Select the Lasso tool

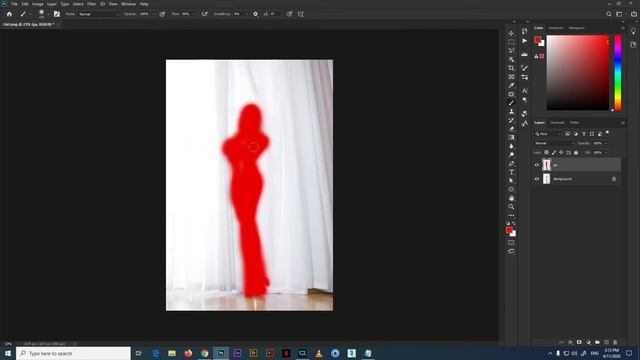pyautogui.click(x=511, y=51)
